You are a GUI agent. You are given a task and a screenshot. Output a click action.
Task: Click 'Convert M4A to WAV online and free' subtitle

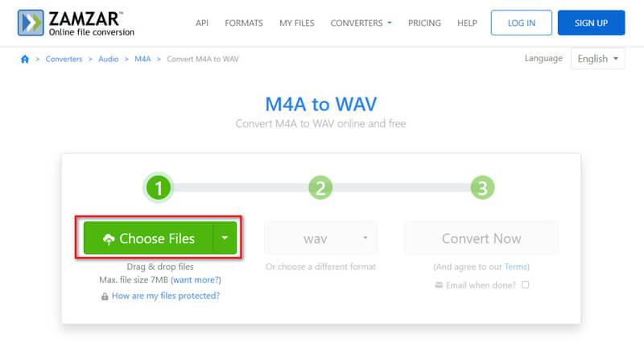click(x=320, y=123)
